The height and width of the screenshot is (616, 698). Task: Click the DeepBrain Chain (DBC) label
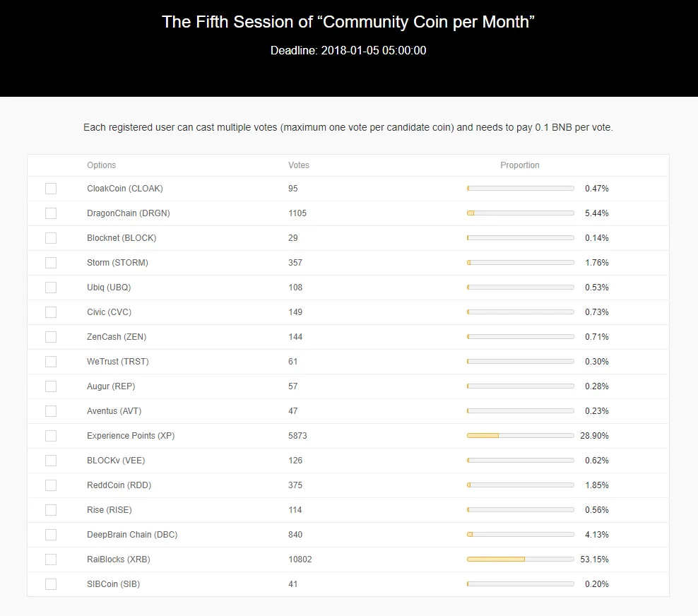(x=132, y=535)
